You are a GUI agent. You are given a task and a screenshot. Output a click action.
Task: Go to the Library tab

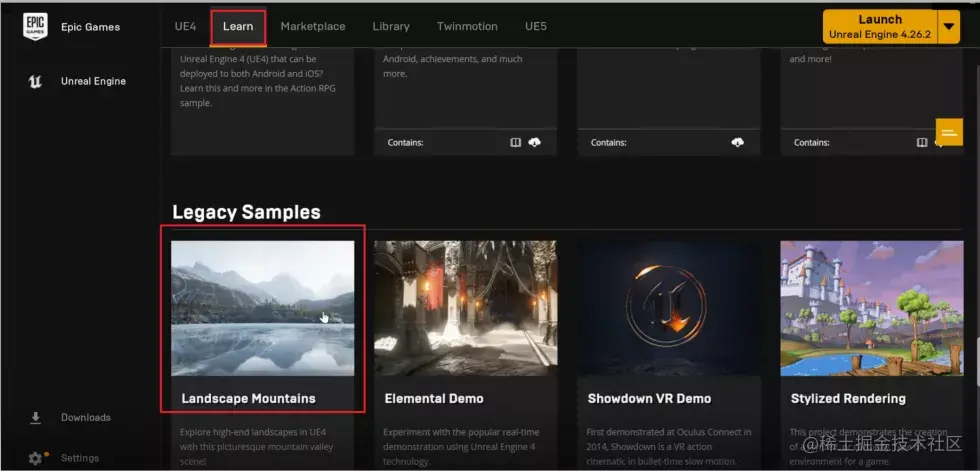point(391,26)
